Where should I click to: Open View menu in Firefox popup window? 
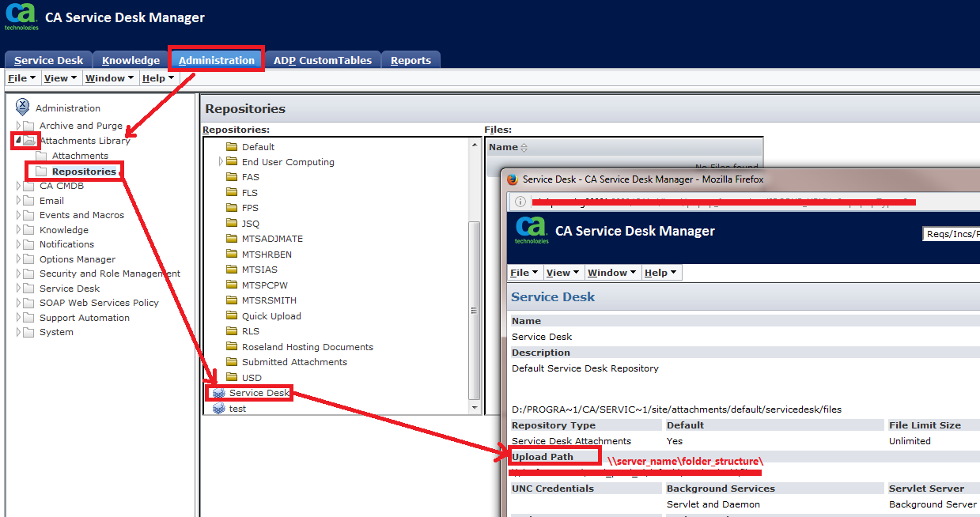pyautogui.click(x=563, y=273)
